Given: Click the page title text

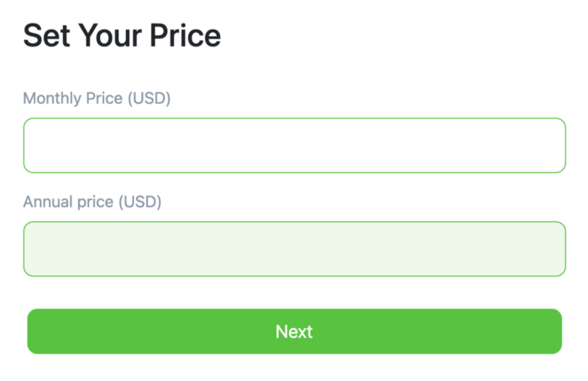Looking at the screenshot, I should [x=122, y=35].
